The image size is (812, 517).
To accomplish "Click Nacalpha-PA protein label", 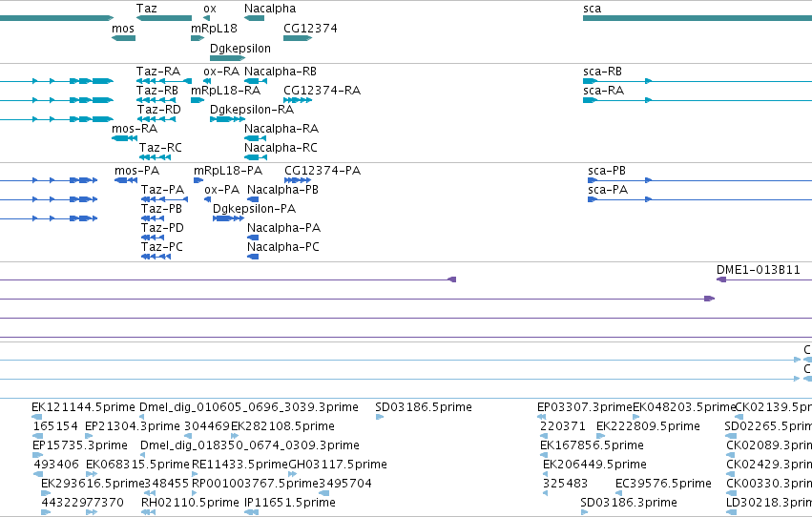I will 283,228.
